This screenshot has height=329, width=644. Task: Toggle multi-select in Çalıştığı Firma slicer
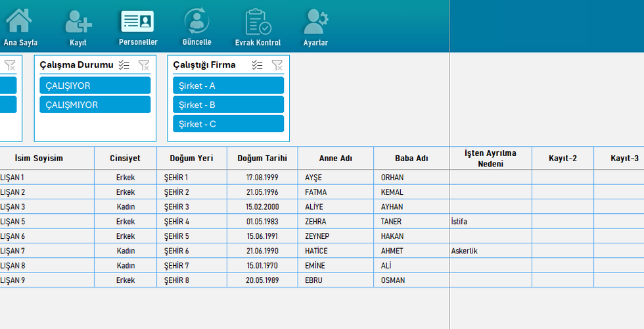coord(257,65)
